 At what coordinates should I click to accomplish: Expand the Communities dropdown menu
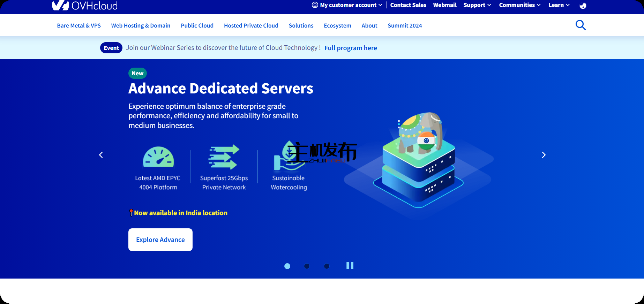tap(519, 5)
